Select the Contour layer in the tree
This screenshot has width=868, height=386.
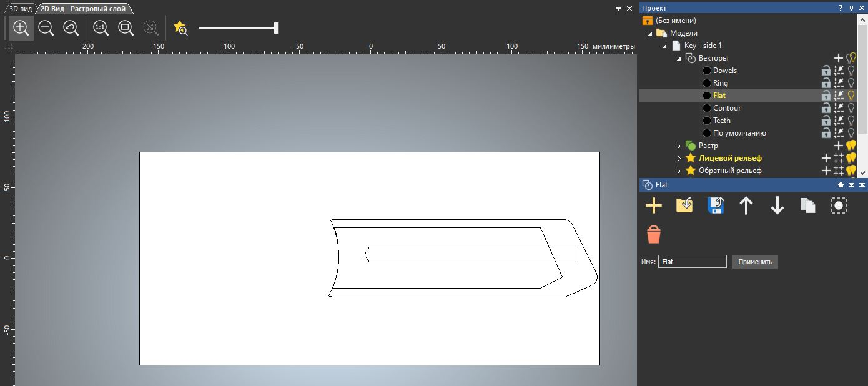(726, 108)
